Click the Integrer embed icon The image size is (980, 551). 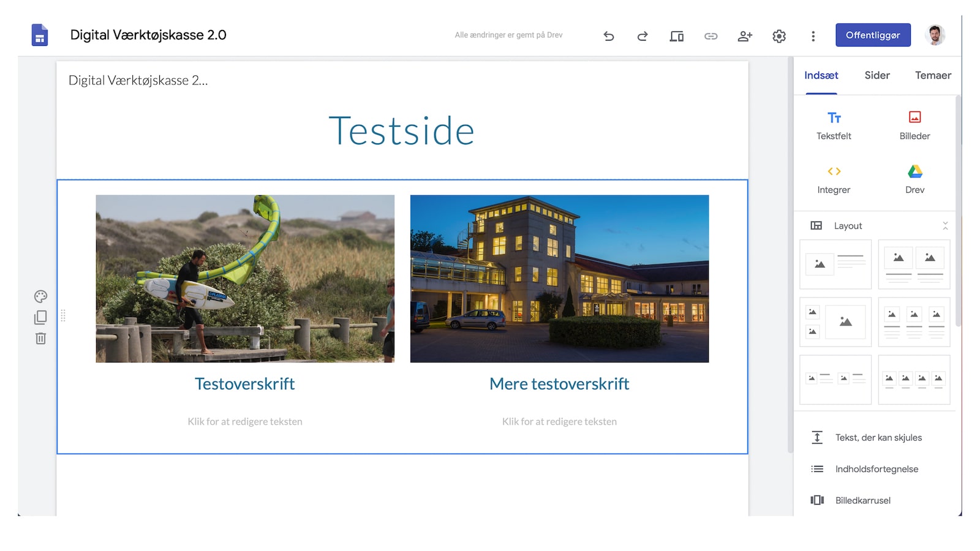tap(833, 178)
